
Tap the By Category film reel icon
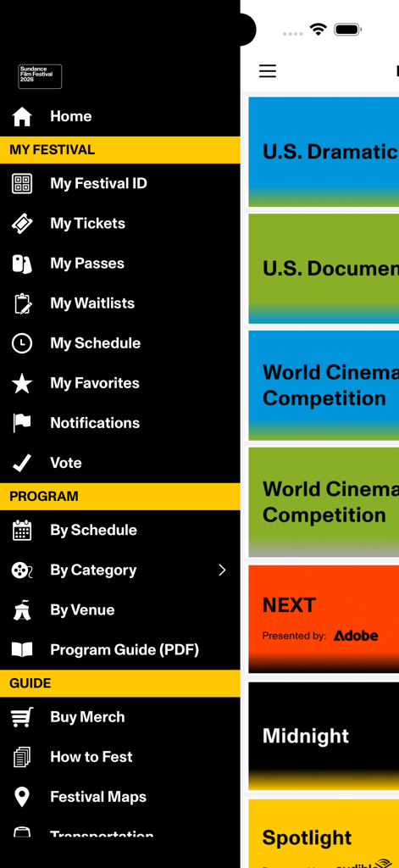point(22,570)
